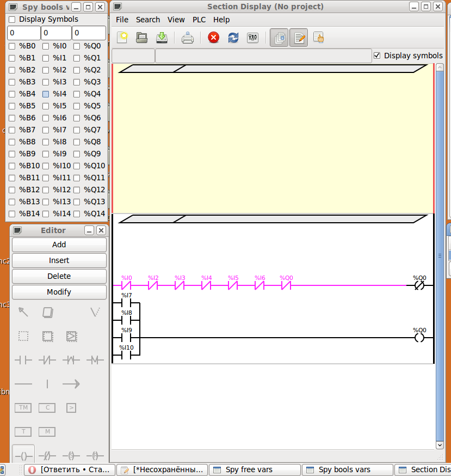451x476 pixels.
Task: Select the rising edge contact tool
Action: coord(71,360)
